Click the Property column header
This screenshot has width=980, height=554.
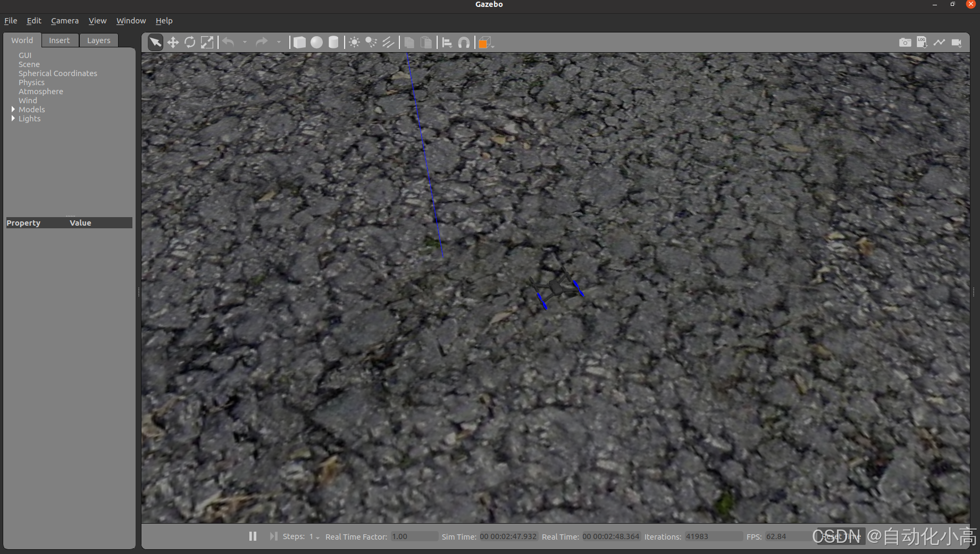tap(23, 223)
